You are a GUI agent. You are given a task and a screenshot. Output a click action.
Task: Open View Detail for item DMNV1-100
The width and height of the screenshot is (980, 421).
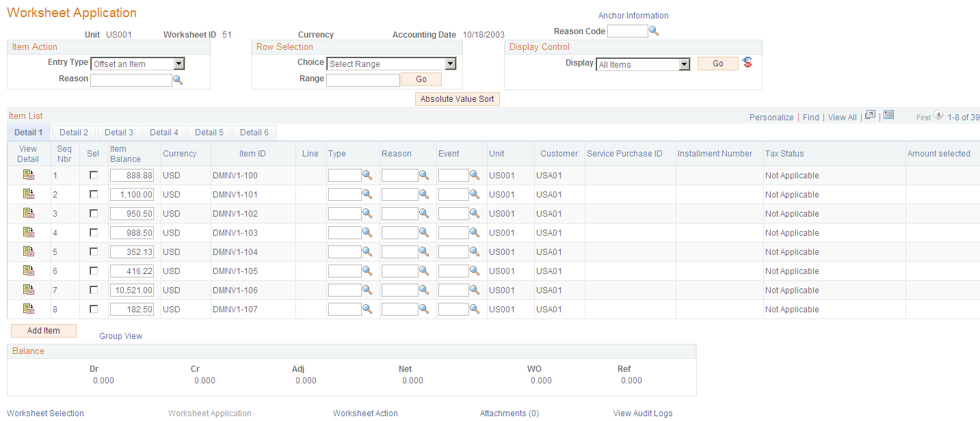coord(27,175)
